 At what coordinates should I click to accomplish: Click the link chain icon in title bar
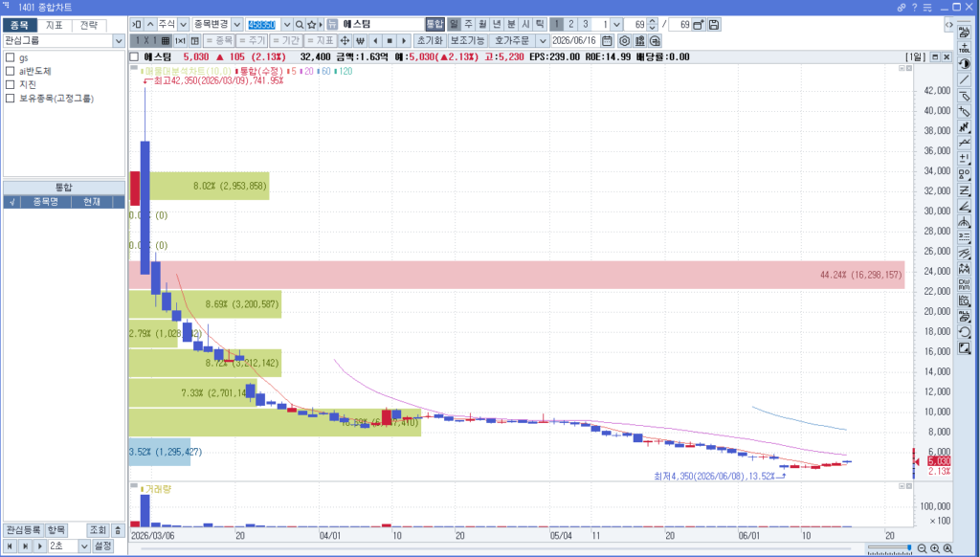pyautogui.click(x=902, y=8)
